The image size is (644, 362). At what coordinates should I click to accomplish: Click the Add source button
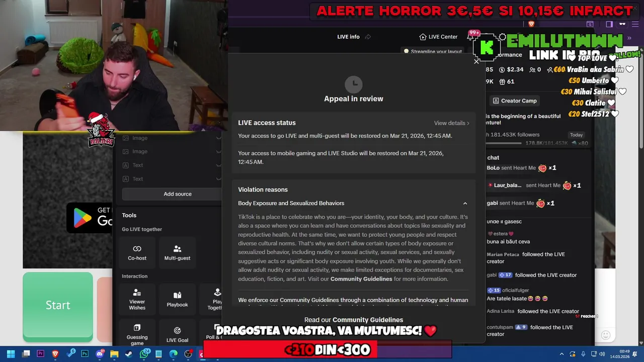coord(172,194)
